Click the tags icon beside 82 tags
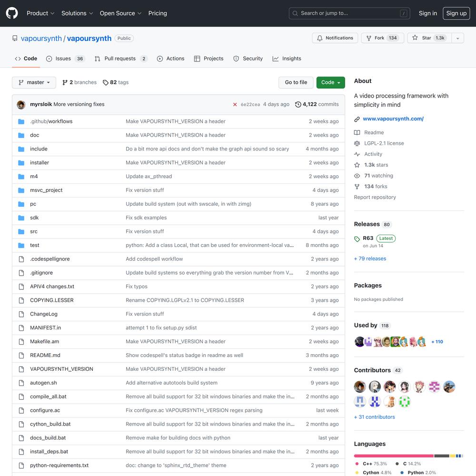Screen dimensions: 476x476 pos(105,82)
